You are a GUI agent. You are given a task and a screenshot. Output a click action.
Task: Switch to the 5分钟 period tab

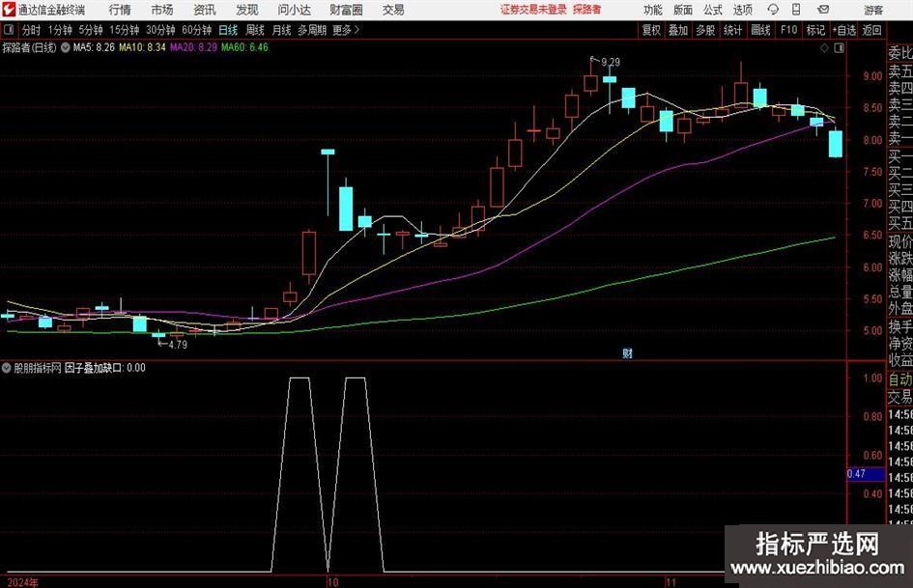[x=91, y=30]
